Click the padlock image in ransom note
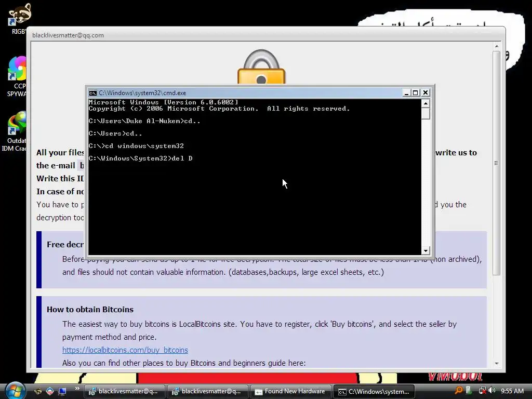532x399 pixels. tap(261, 67)
